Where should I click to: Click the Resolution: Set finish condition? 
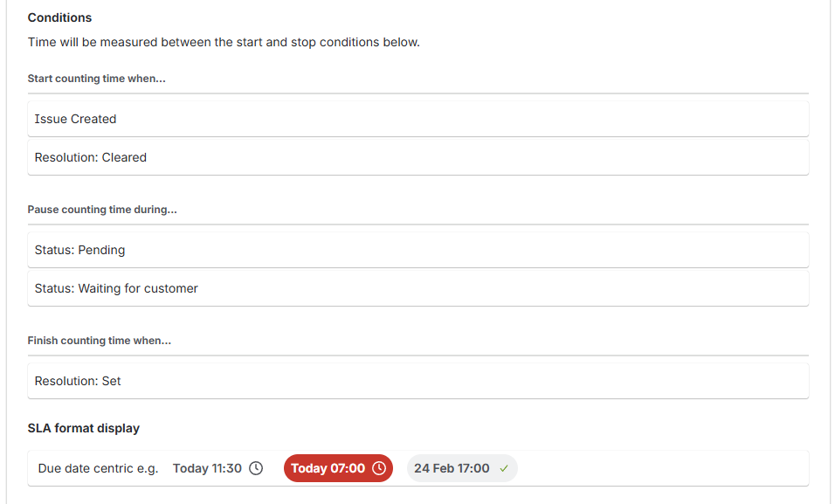pos(418,381)
